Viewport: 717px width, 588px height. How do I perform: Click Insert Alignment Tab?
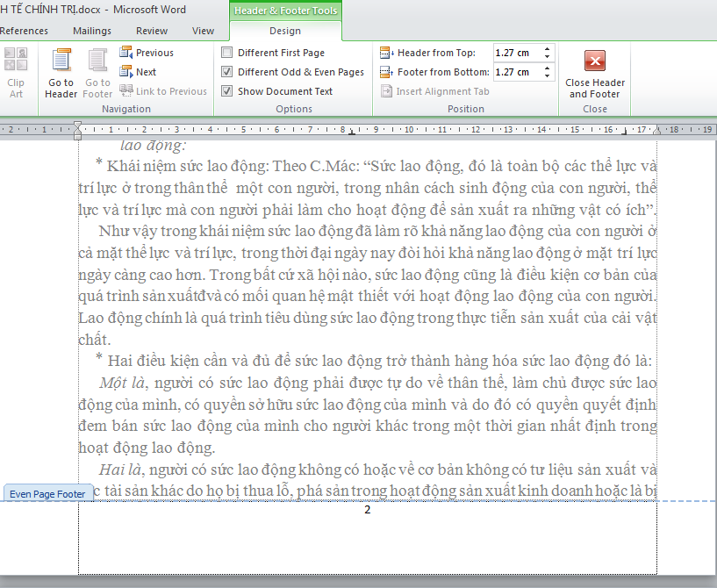435,91
